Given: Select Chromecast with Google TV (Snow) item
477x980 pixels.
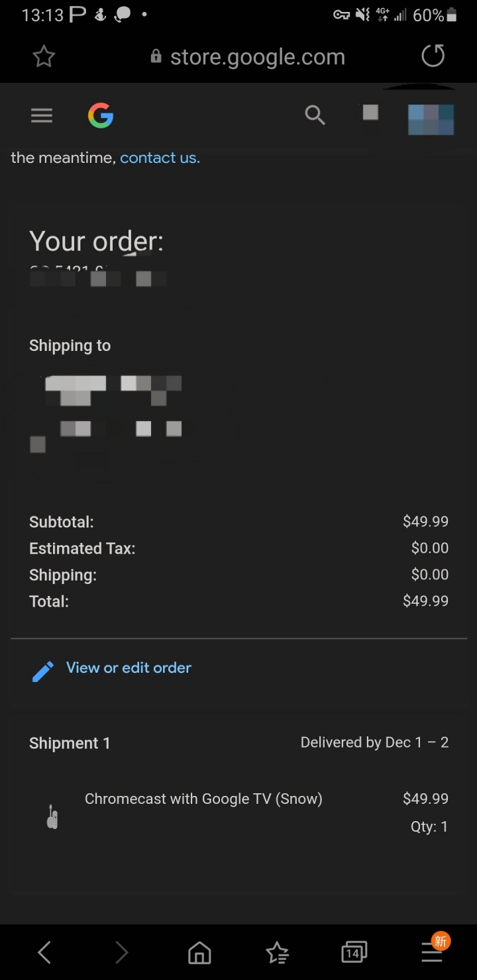Looking at the screenshot, I should pyautogui.click(x=203, y=799).
